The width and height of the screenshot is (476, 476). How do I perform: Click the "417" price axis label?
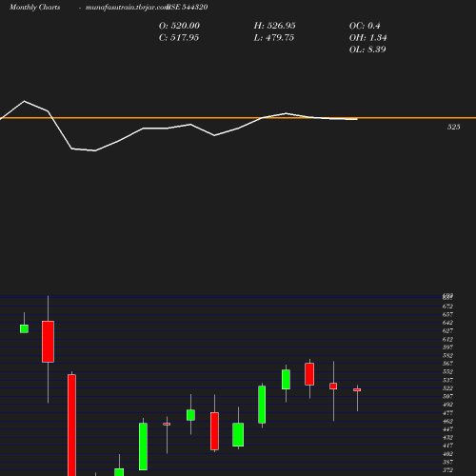tap(447, 446)
